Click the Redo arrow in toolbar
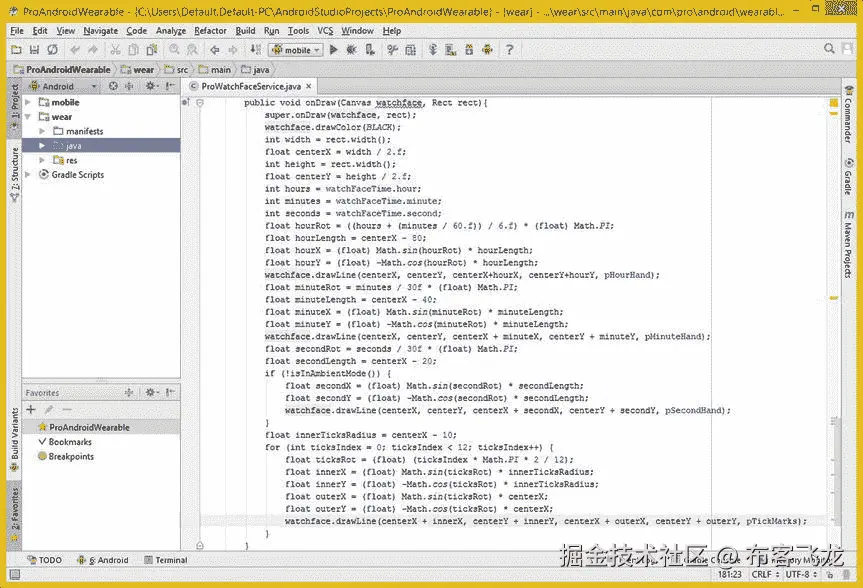863x588 pixels. coord(92,50)
